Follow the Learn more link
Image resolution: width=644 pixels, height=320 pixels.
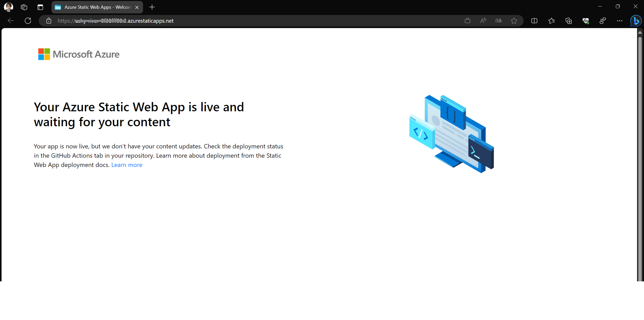point(127,165)
